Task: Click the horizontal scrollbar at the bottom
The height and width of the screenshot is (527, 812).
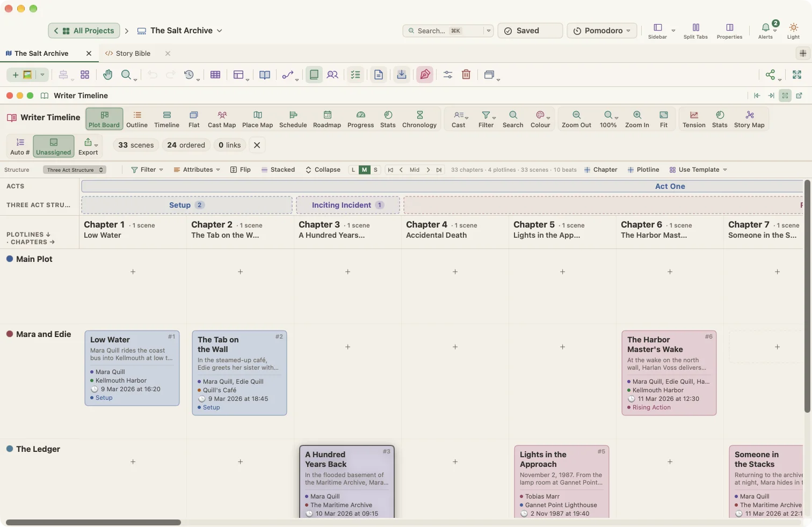Action: point(93,522)
